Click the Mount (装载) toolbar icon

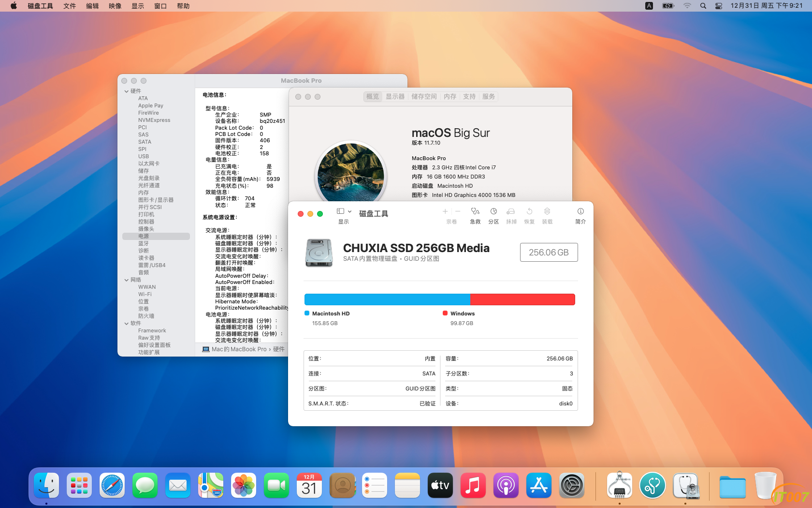click(x=547, y=211)
